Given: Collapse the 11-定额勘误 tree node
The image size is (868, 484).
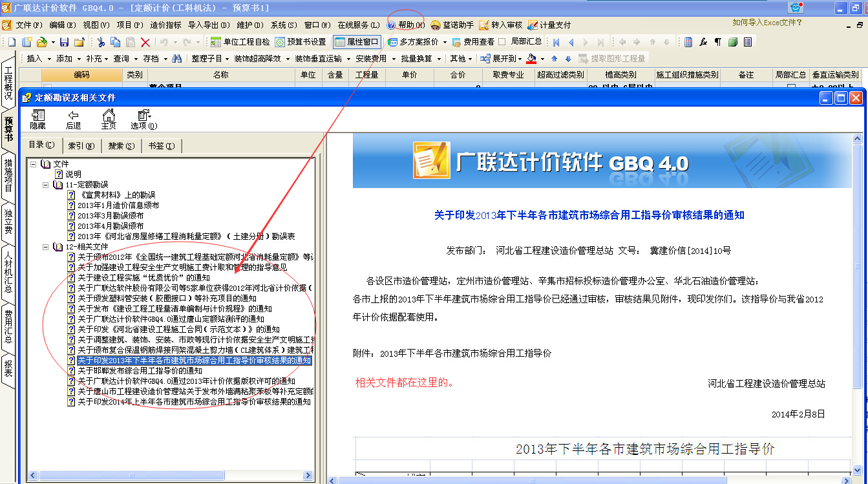Looking at the screenshot, I should 46,185.
